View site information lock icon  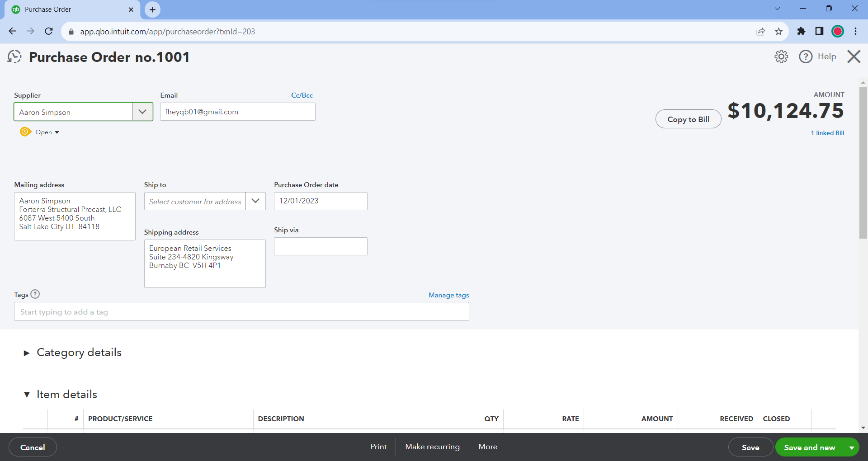point(71,32)
